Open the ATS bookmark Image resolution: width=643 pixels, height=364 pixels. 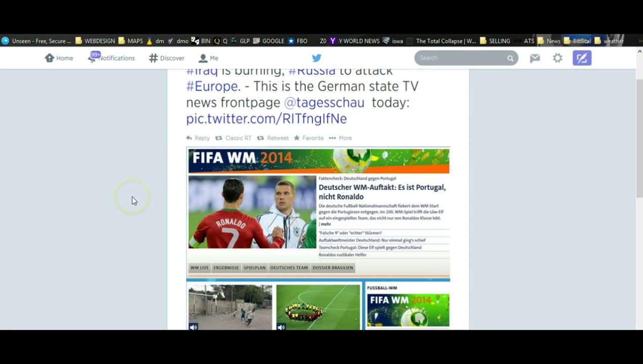[x=524, y=41]
